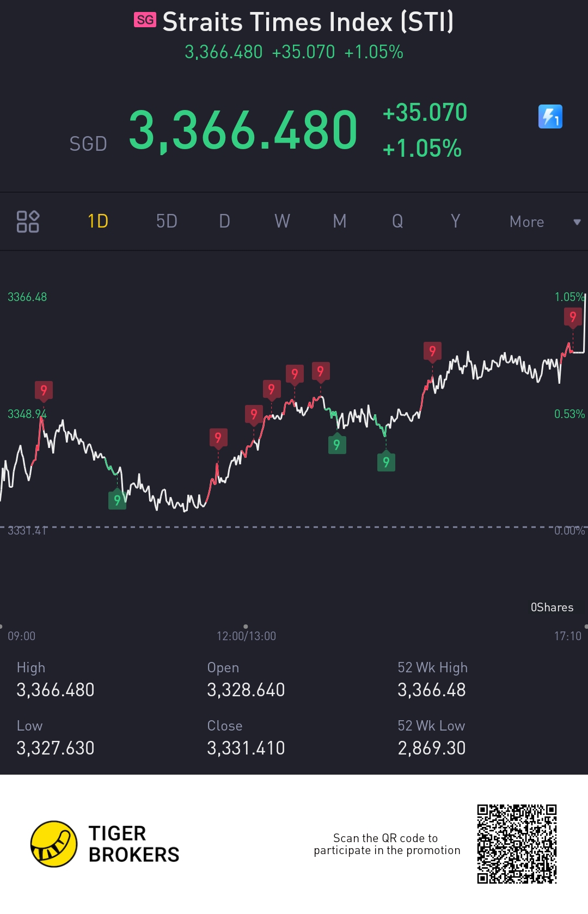
Task: Choose the M monthly timeframe
Action: pyautogui.click(x=340, y=222)
